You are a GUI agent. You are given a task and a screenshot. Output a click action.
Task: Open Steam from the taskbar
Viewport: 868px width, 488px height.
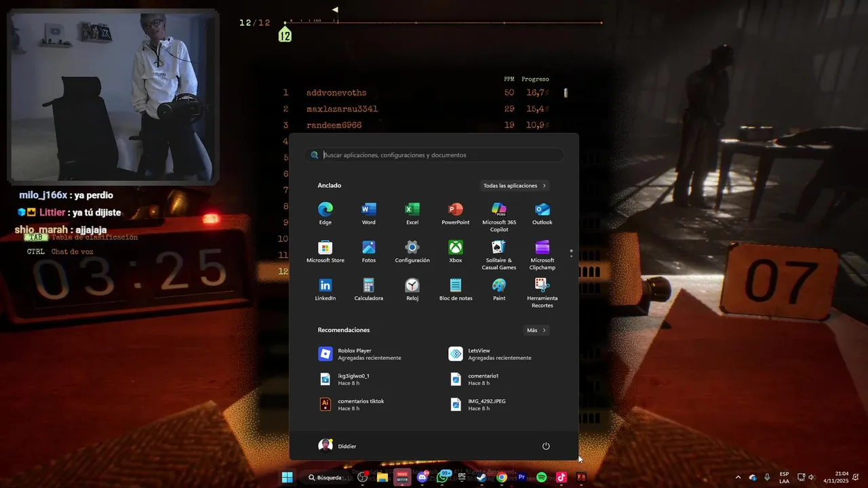tap(481, 477)
